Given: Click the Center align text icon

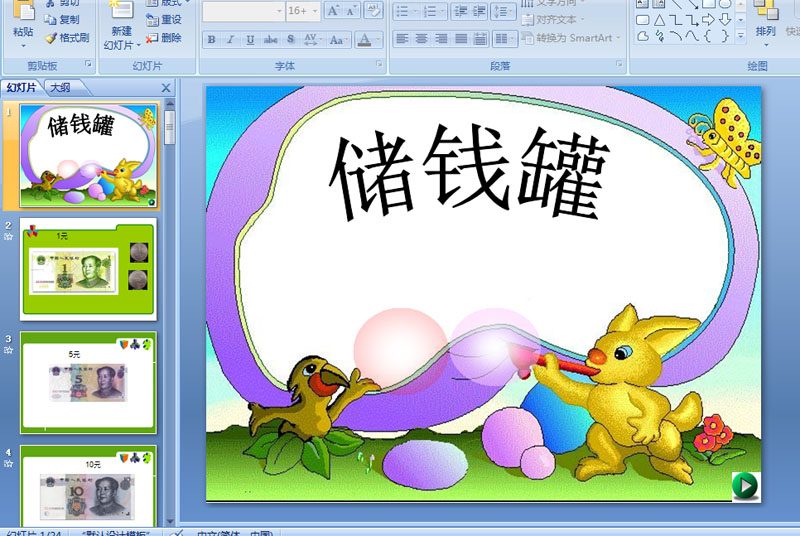Looking at the screenshot, I should pyautogui.click(x=421, y=39).
